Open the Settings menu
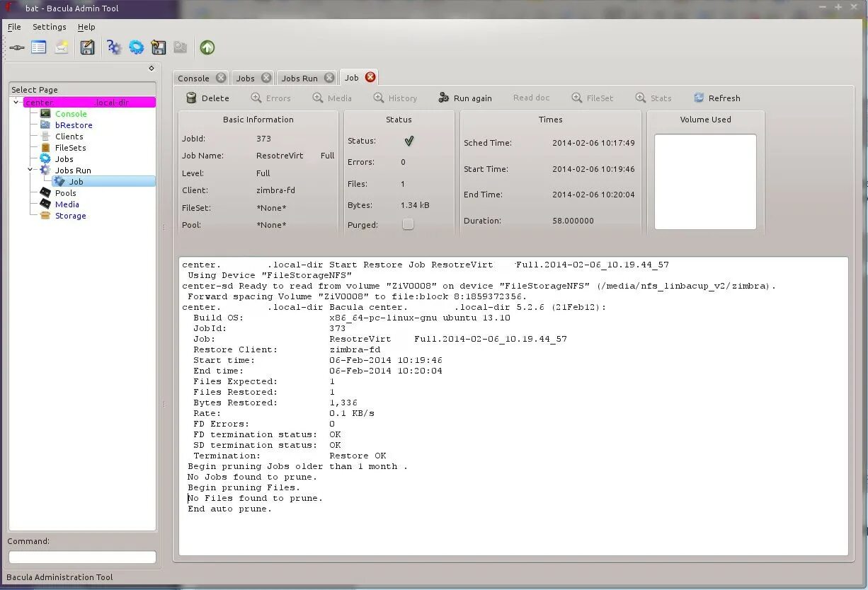 [x=50, y=27]
